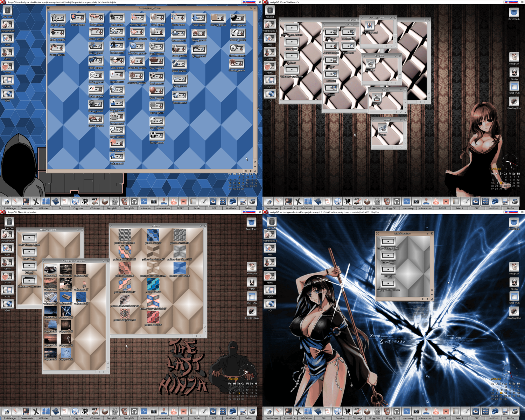This screenshot has width=525, height=420.
Task: Select the Racing_games car drawer icon
Action: pos(96,17)
